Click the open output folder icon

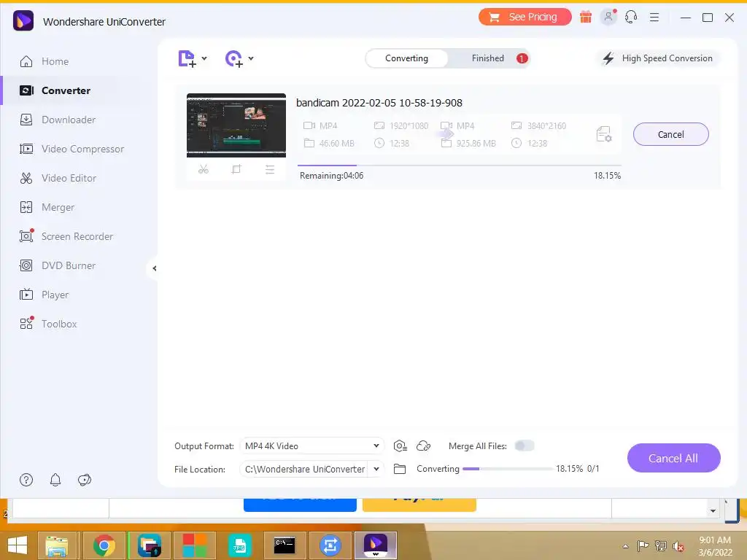(x=400, y=469)
